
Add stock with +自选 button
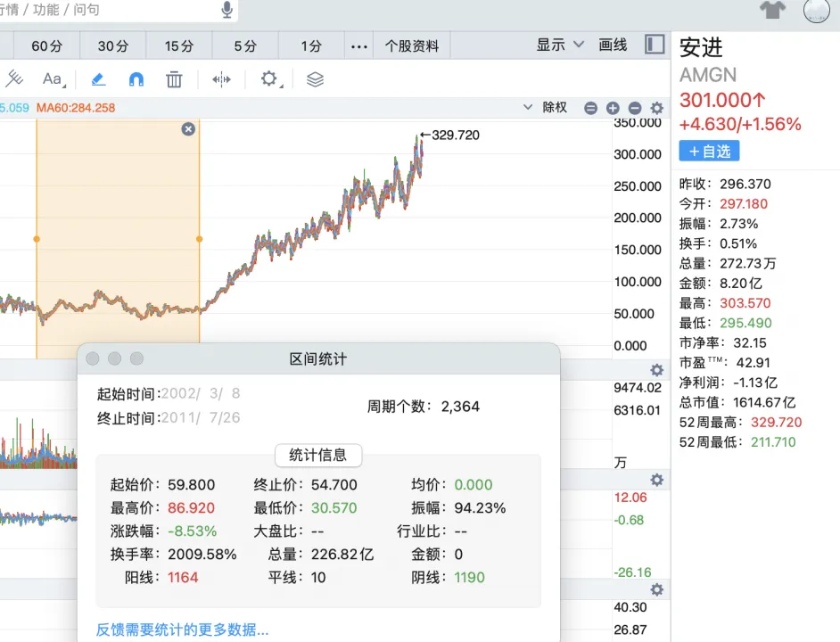pyautogui.click(x=709, y=151)
